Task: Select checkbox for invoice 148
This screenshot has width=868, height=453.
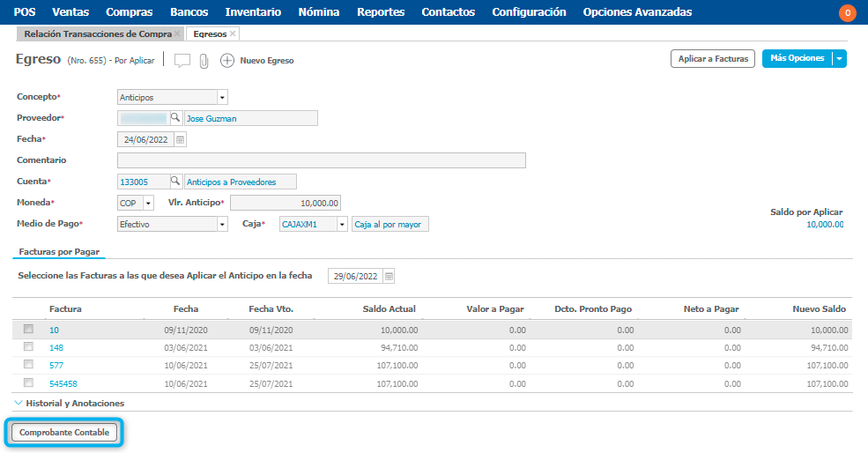Action: [28, 347]
